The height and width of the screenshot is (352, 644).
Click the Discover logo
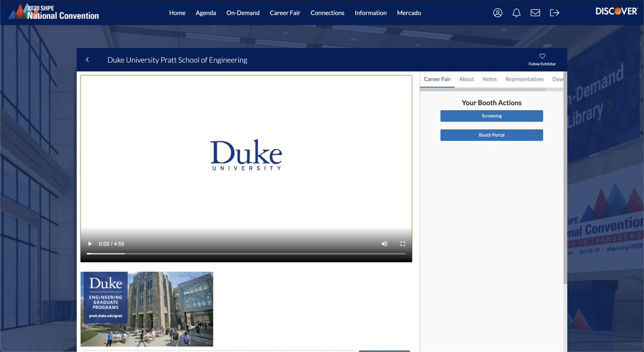click(615, 10)
